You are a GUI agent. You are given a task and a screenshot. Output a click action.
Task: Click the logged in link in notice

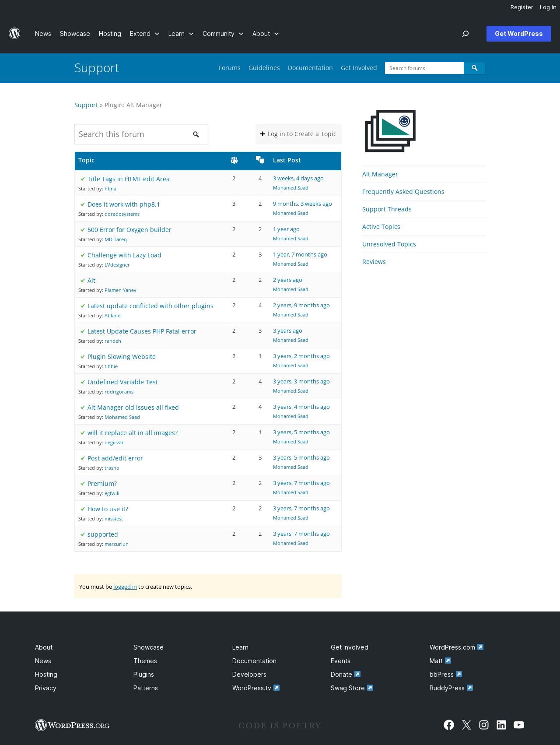[x=125, y=587]
